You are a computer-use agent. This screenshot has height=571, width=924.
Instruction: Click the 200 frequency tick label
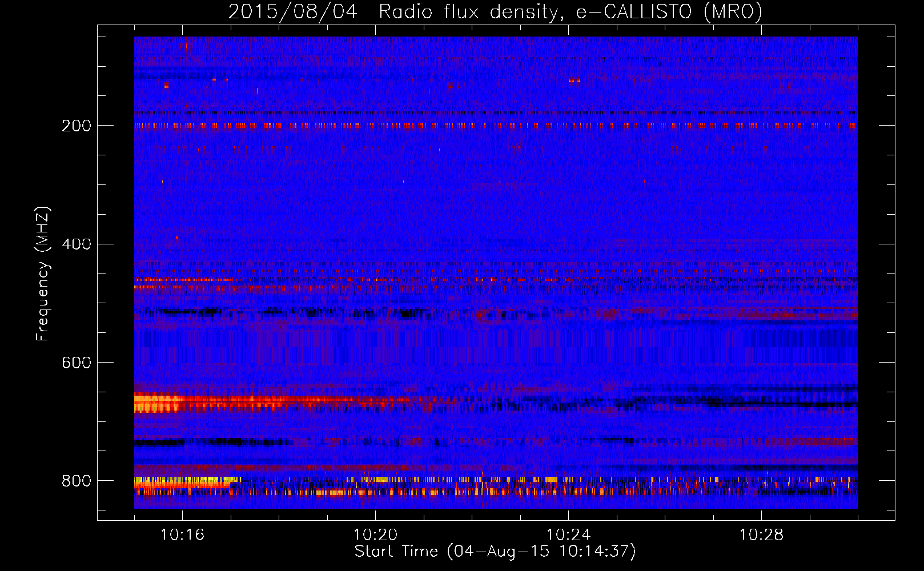(77, 126)
